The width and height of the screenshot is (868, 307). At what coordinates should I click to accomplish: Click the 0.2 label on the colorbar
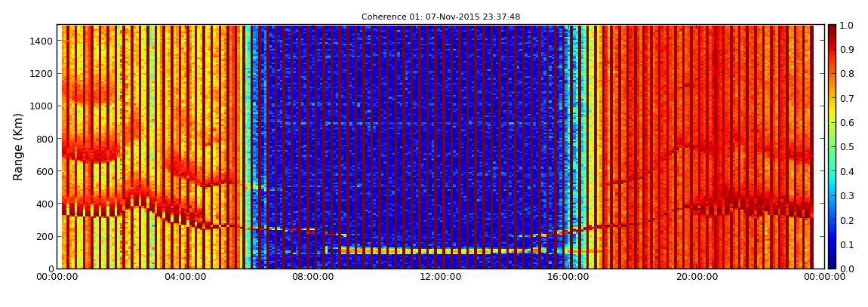(x=848, y=220)
